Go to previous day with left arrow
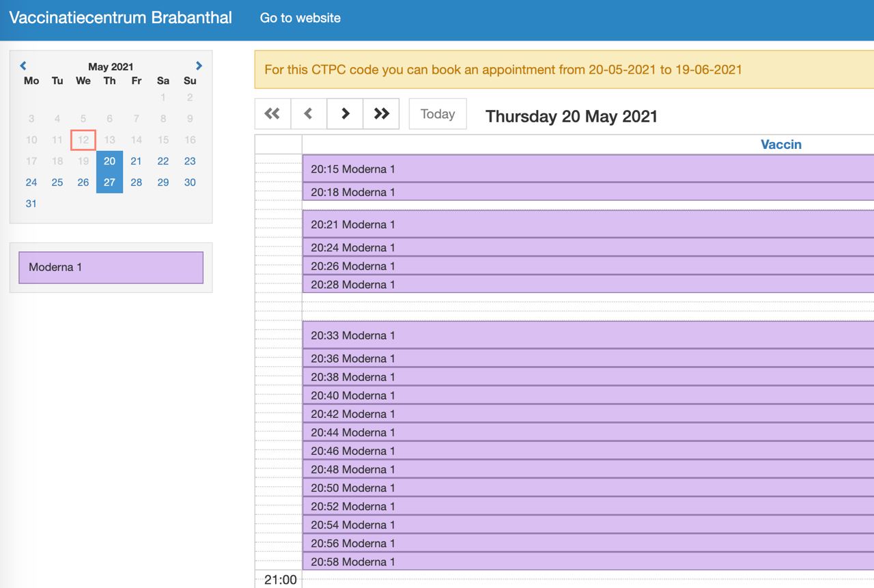874x588 pixels. pos(309,114)
